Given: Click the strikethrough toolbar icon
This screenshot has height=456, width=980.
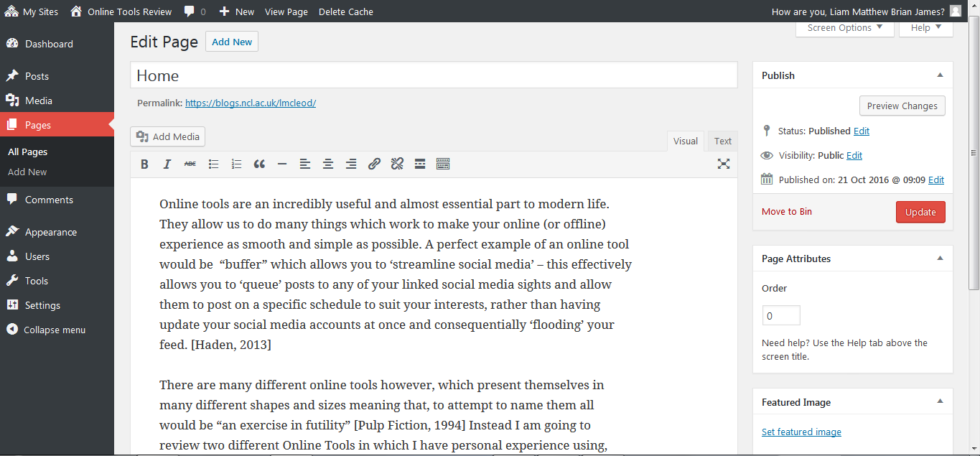Looking at the screenshot, I should point(190,164).
